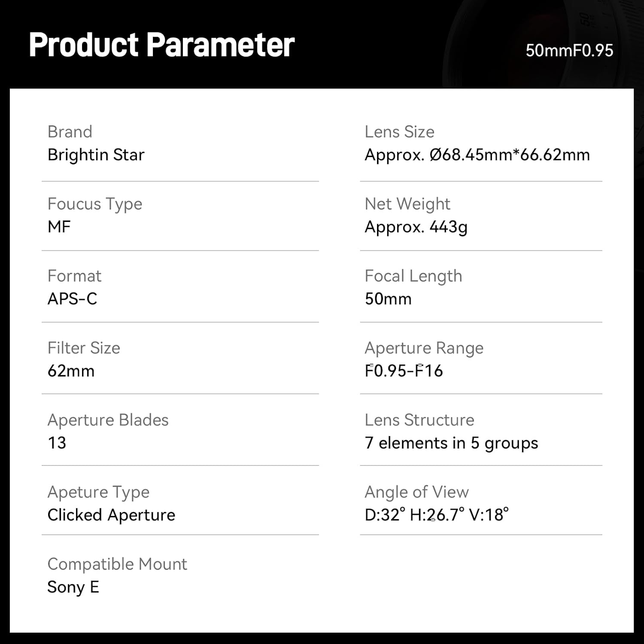Click the "Compatible Mount" label
644x644 pixels.
117,564
